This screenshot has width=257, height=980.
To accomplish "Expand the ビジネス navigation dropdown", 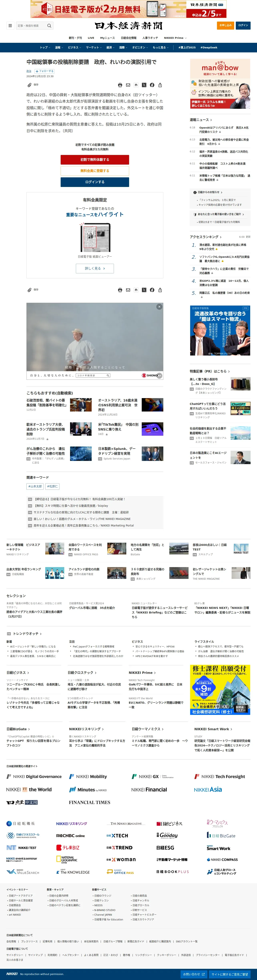I will pos(74,48).
